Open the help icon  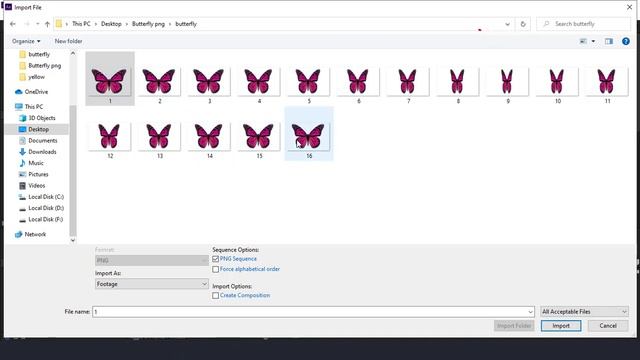point(626,41)
